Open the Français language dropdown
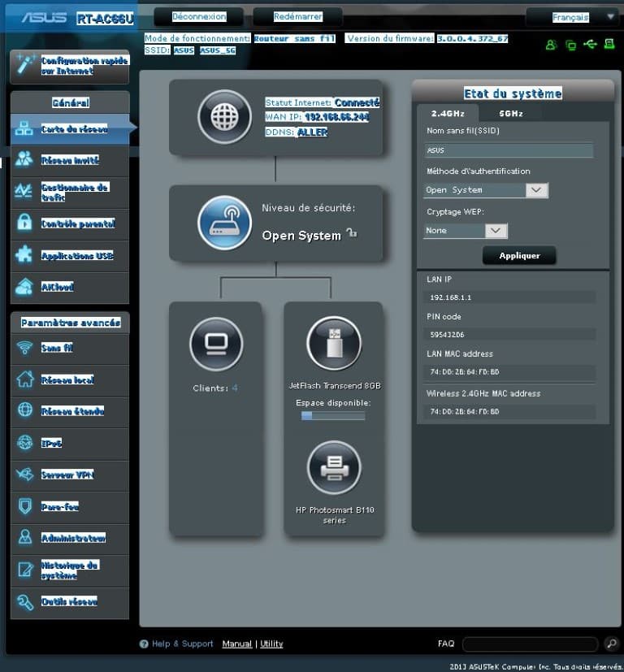 pos(574,17)
